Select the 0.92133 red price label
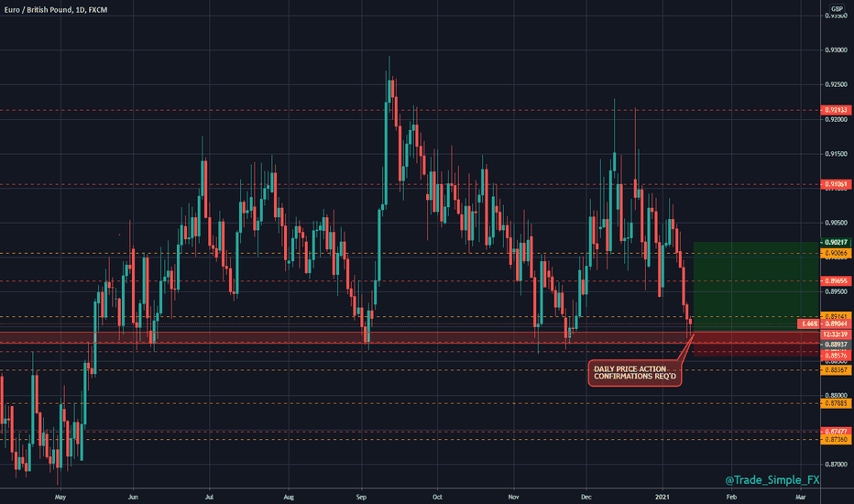This screenshot has width=854, height=504. 836,110
